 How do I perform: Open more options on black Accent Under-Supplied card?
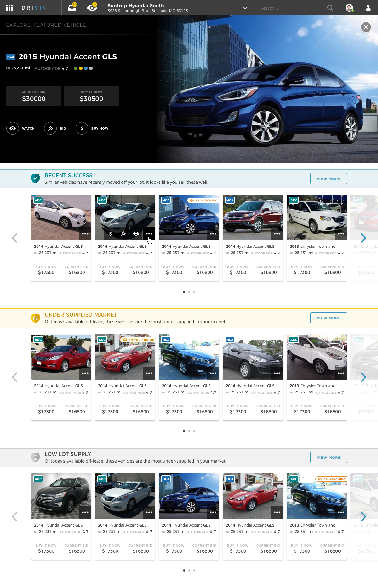tap(277, 373)
